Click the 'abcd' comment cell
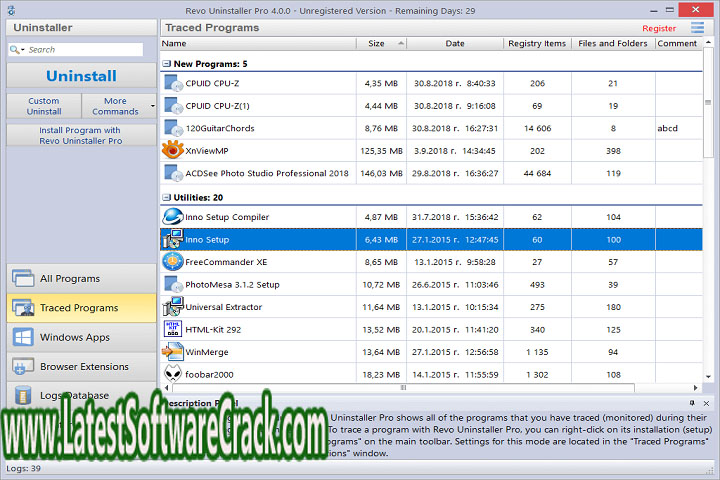The height and width of the screenshot is (480, 720). pyautogui.click(x=667, y=128)
